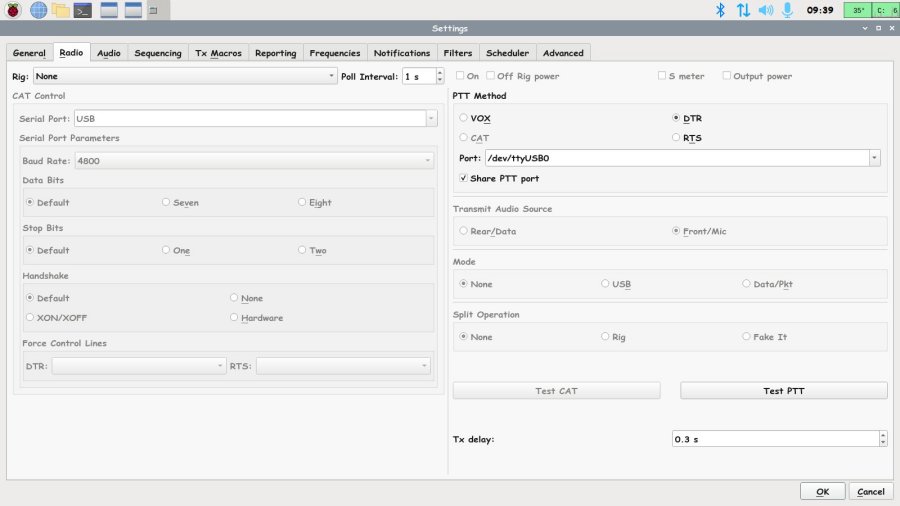Choose Seven data bits

[180, 203]
